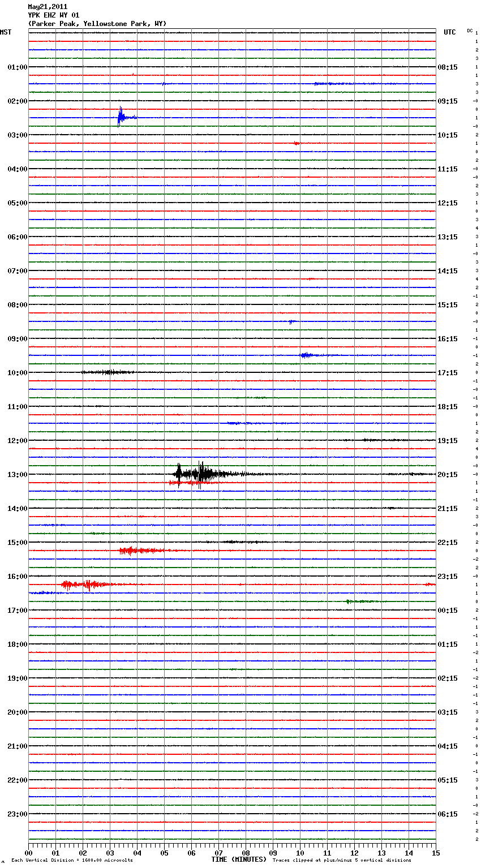Select the 05:00 MST row label
This screenshot has width=481, height=868.
click(x=17, y=203)
